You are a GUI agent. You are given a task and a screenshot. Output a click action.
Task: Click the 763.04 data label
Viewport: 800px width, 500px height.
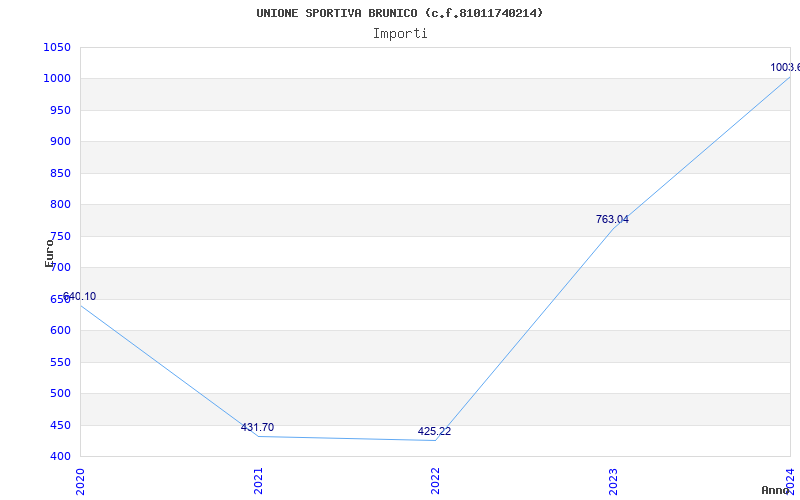[x=612, y=219]
